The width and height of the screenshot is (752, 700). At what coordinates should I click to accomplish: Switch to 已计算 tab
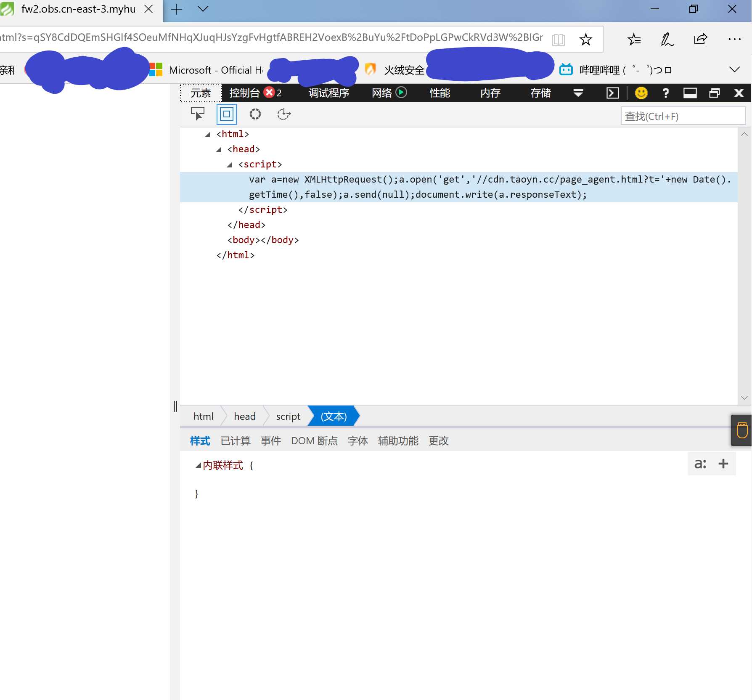[x=236, y=441]
